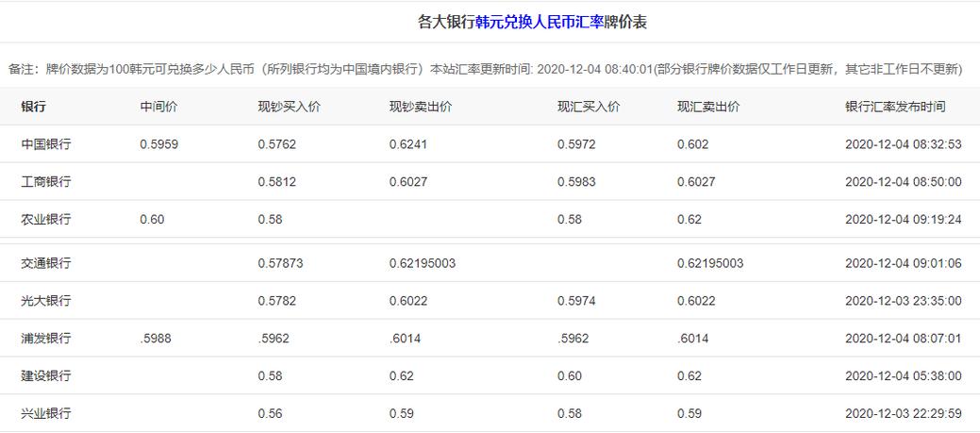Click 兴业银行 现钞买入价 value 0.56
980x433 pixels.
tap(270, 413)
